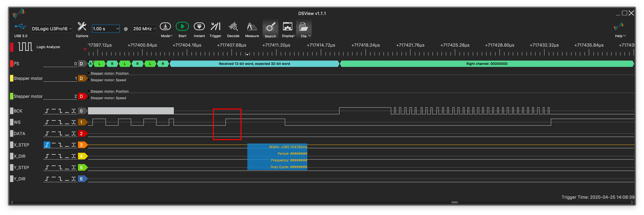This screenshot has height=215, width=644.
Task: Set falling edge trigger on BCK
Action: [x=60, y=111]
